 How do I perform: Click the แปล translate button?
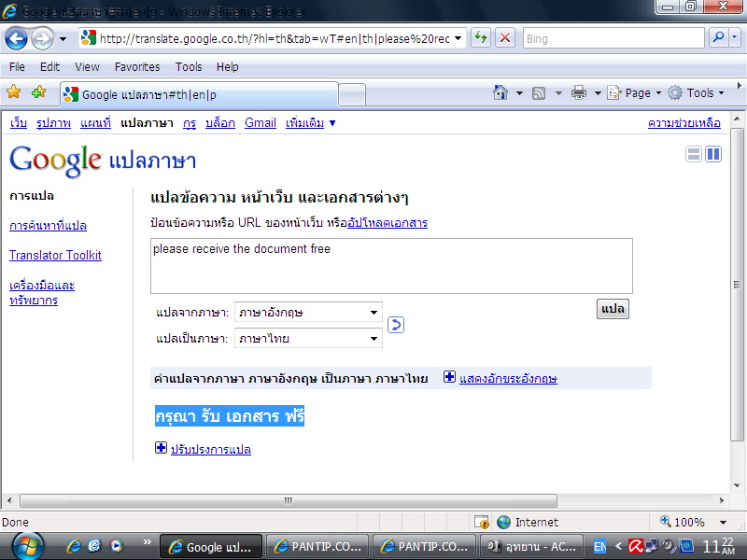(x=613, y=309)
